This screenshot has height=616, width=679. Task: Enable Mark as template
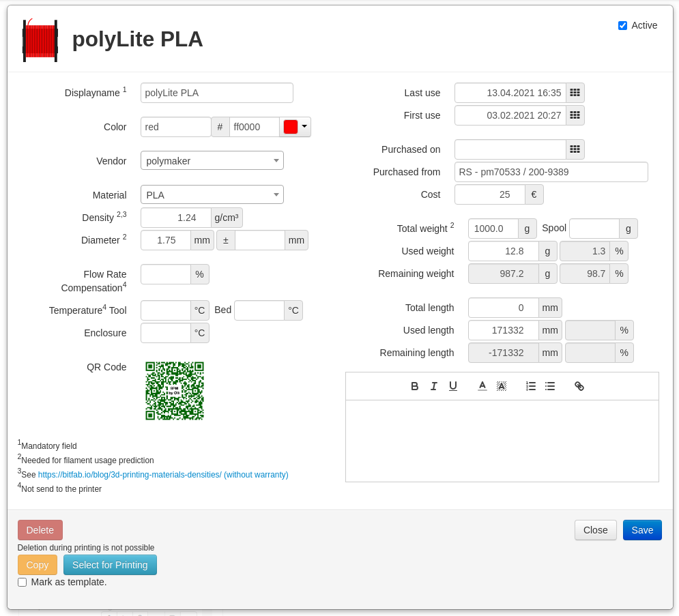[x=22, y=582]
